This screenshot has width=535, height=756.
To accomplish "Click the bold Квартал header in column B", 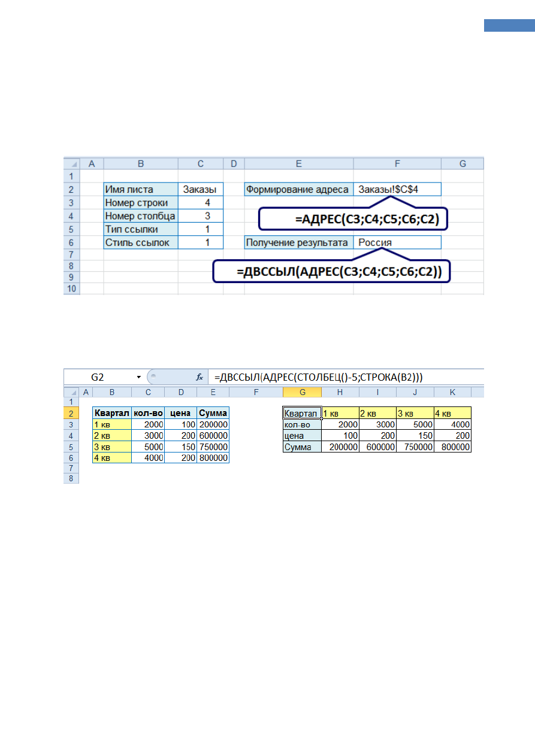I will [x=112, y=413].
